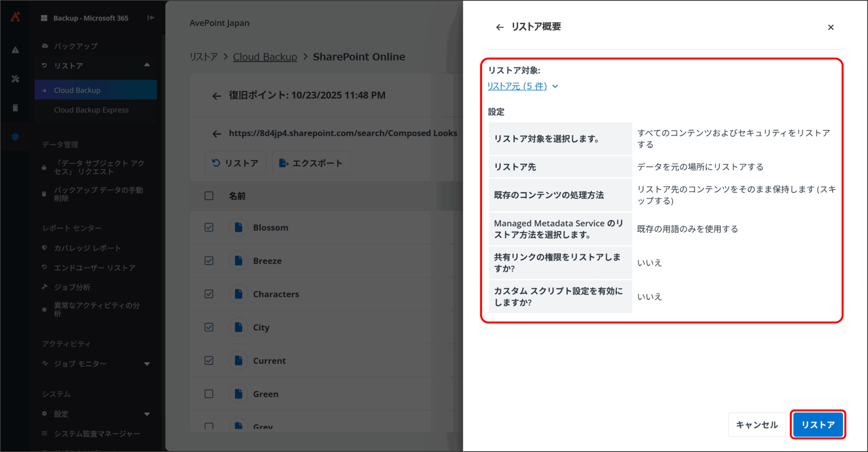The width and height of the screenshot is (868, 452).
Task: Uncheck the Blossom checkbox
Action: 209,227
